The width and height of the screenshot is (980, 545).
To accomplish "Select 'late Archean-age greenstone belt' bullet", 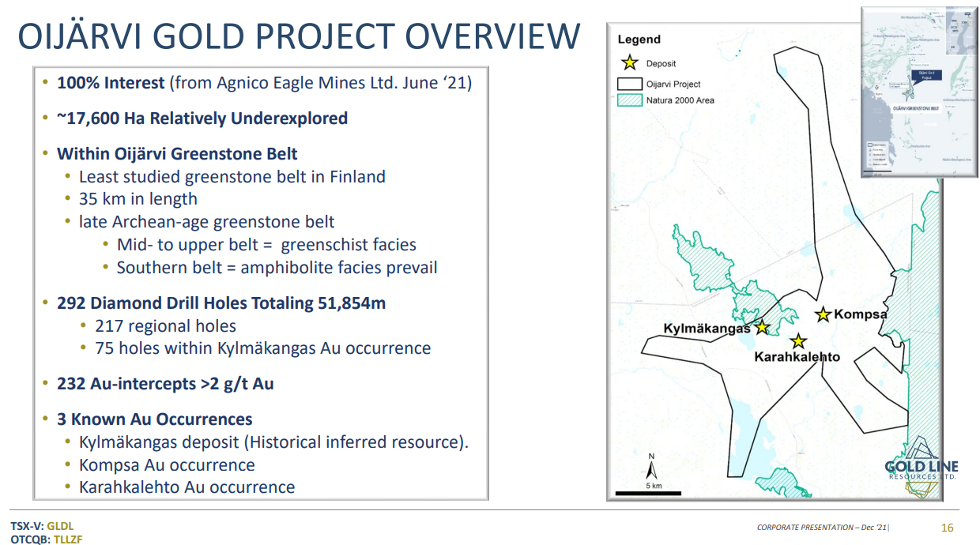I will click(206, 222).
